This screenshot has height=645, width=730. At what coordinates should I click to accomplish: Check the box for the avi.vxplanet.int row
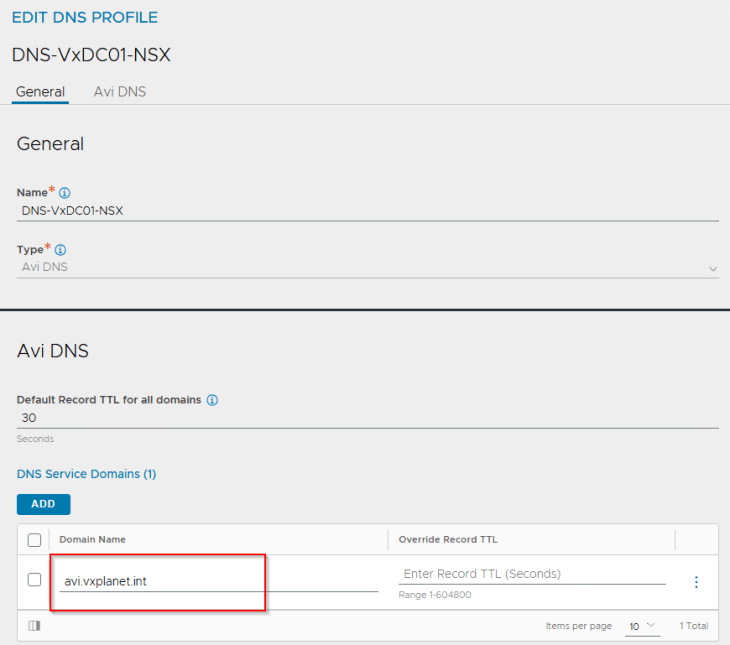coord(34,580)
